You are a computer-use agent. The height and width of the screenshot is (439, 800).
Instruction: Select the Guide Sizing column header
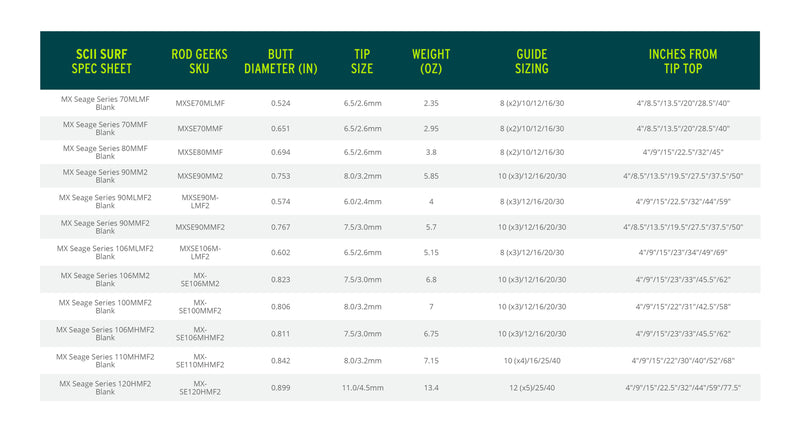[x=532, y=61]
